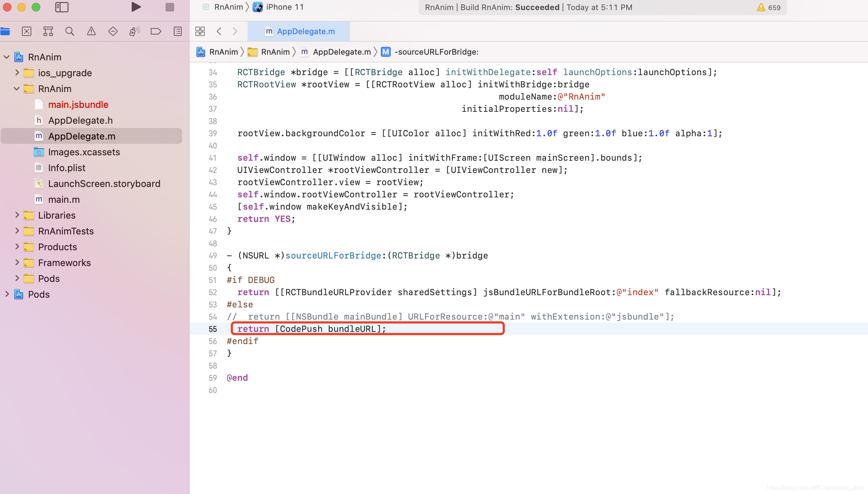Image resolution: width=868 pixels, height=494 pixels.
Task: Stop the build with the Stop button
Action: pos(169,7)
